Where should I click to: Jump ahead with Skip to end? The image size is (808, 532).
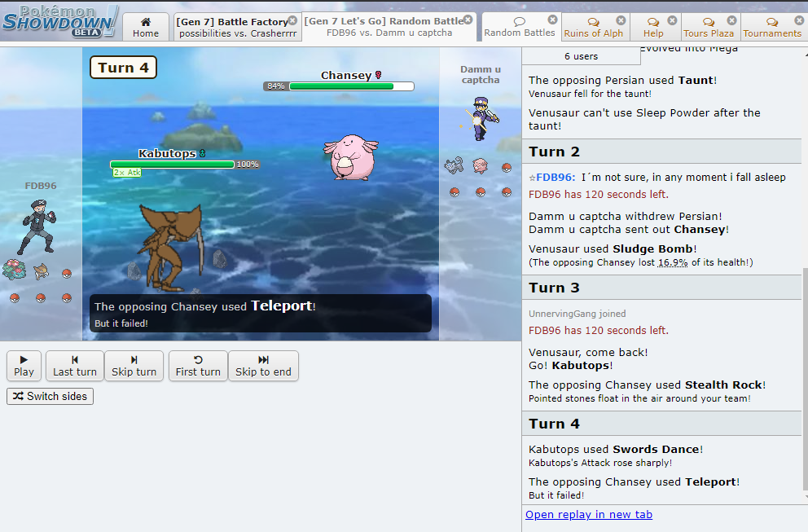(263, 366)
